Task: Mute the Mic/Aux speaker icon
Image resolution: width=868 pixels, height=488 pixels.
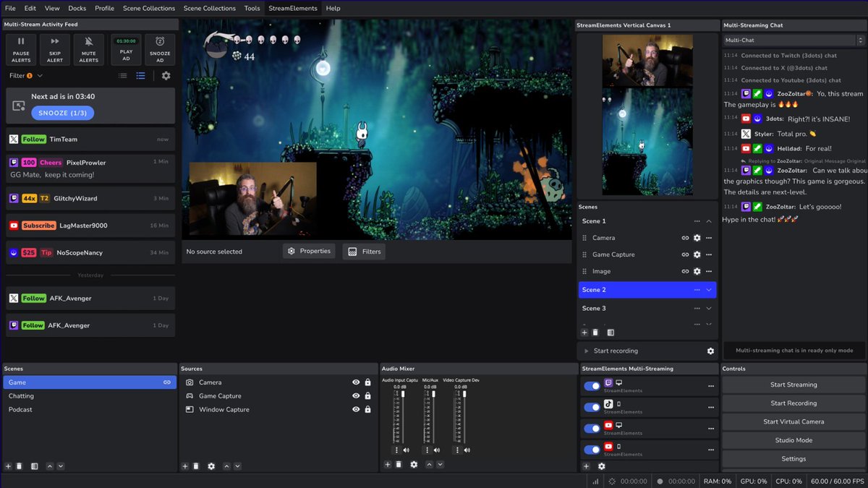Action: (x=436, y=450)
